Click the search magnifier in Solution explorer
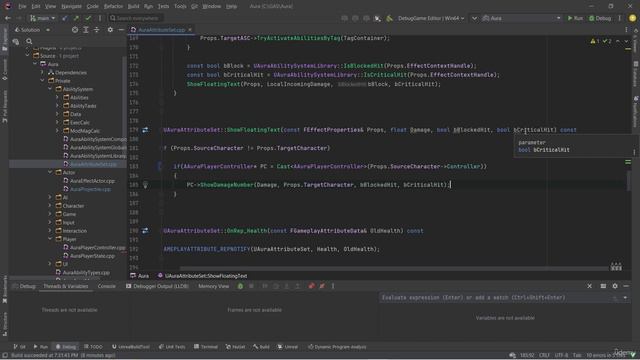Viewport: 640px width, 360px height. coord(29,41)
